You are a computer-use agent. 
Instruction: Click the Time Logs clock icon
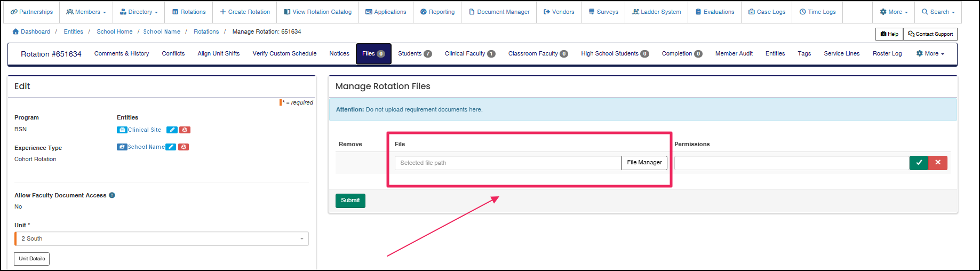(802, 12)
